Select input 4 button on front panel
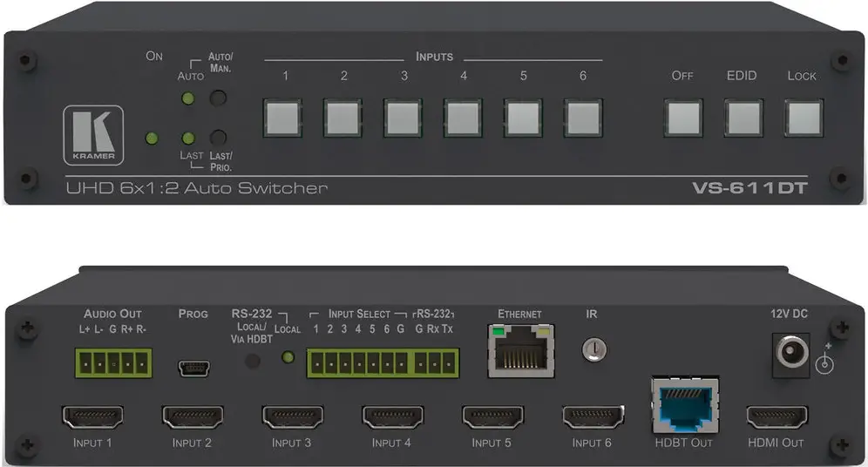 click(463, 118)
